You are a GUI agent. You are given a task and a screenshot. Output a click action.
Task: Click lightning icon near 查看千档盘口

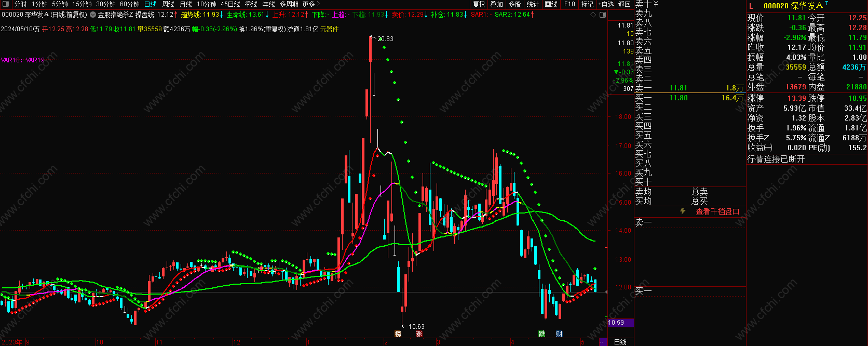[683, 211]
